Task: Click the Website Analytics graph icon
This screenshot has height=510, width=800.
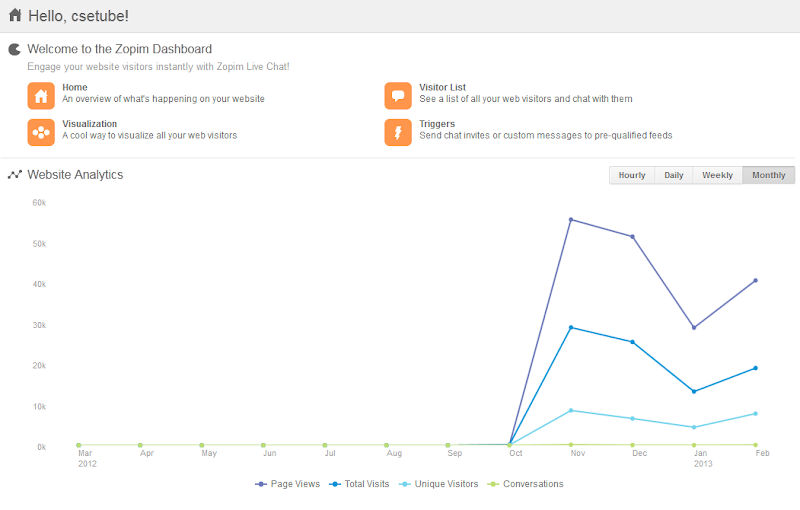Action: pyautogui.click(x=15, y=174)
